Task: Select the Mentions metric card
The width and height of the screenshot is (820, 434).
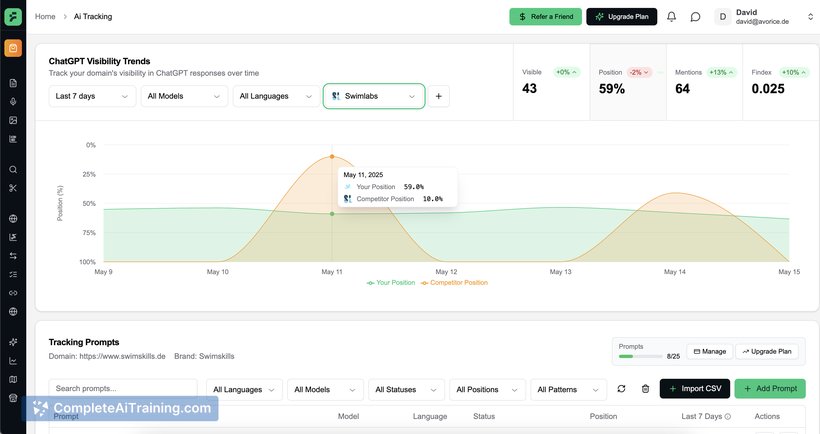Action: (x=704, y=82)
